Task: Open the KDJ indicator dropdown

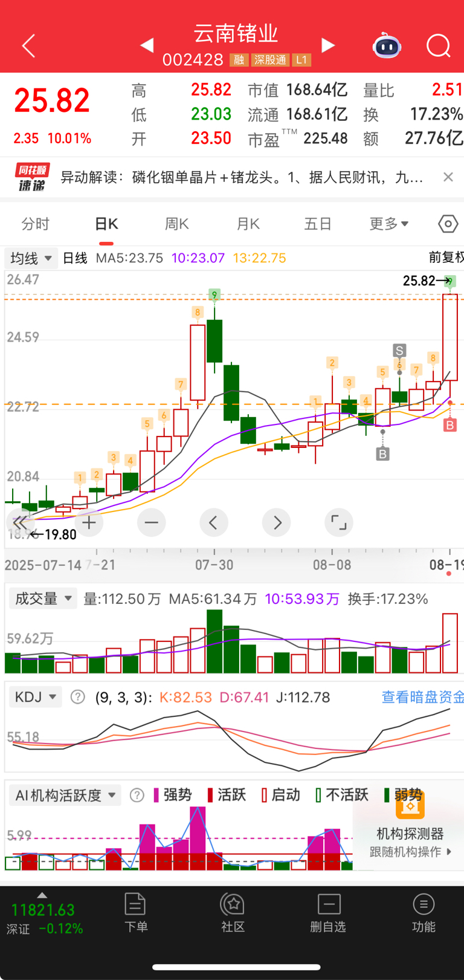Action: 35,697
